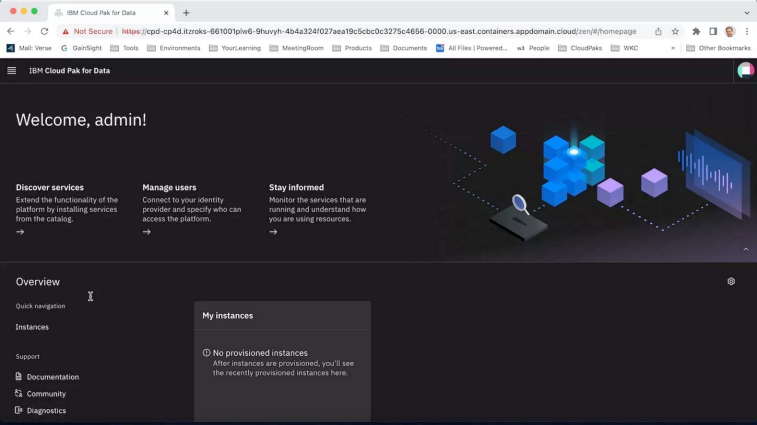Viewport: 757px width, 425px height.
Task: Open Overview settings gear
Action: pos(731,281)
